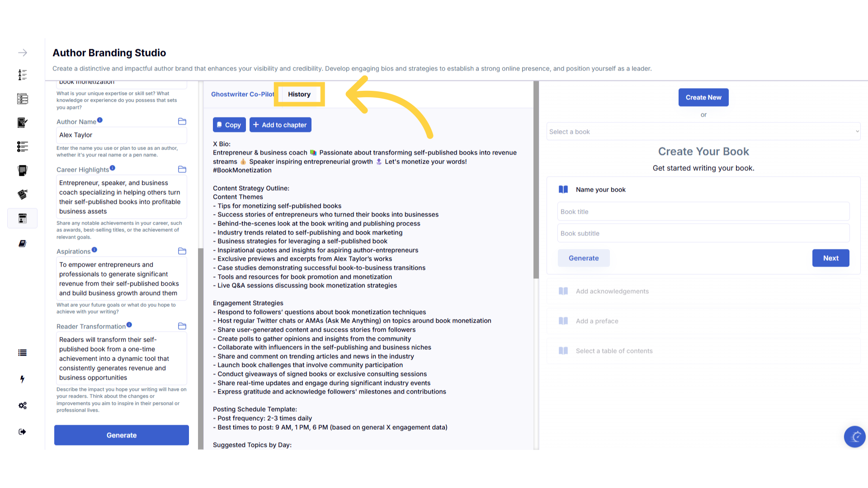Expand the Add acknowledgements section
Screen dimensions: 868x488
[612, 291]
